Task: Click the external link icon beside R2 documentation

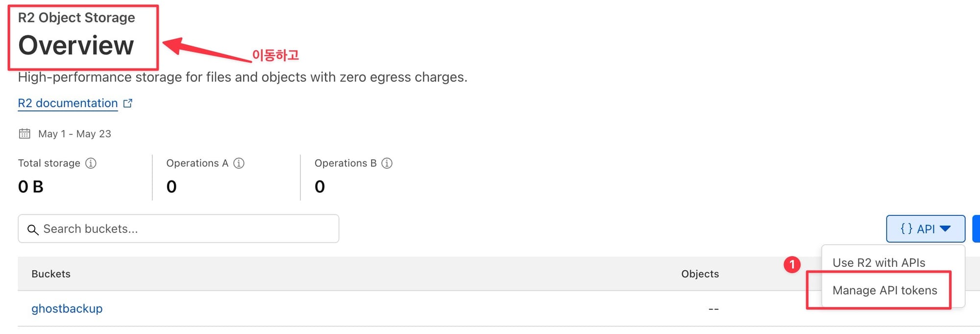Action: pyautogui.click(x=128, y=103)
